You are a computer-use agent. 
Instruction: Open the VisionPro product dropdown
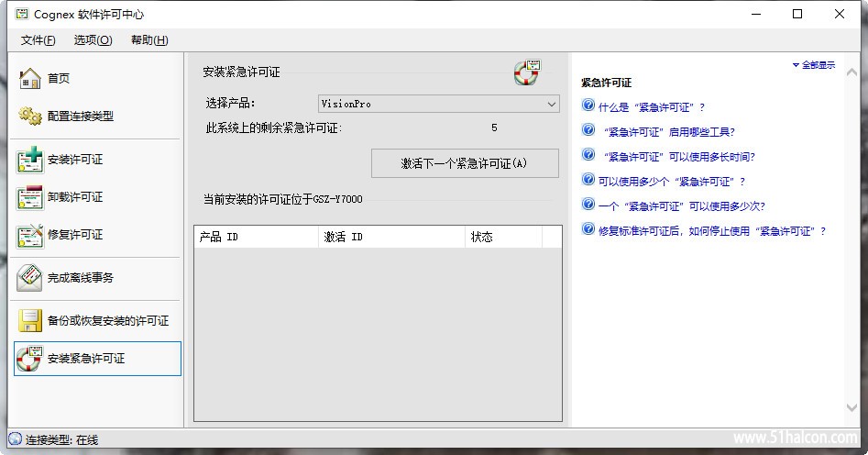(439, 104)
